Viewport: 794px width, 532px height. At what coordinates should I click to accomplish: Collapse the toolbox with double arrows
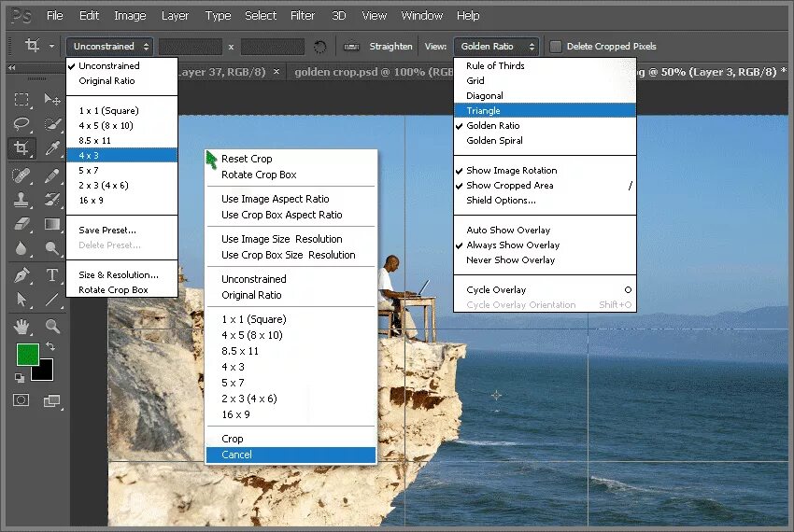click(11, 68)
